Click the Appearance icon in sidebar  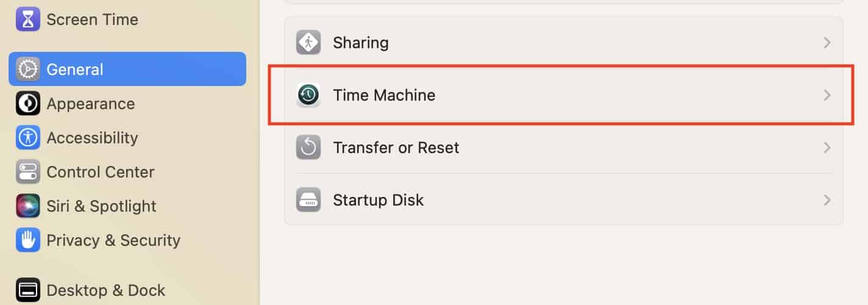point(28,104)
